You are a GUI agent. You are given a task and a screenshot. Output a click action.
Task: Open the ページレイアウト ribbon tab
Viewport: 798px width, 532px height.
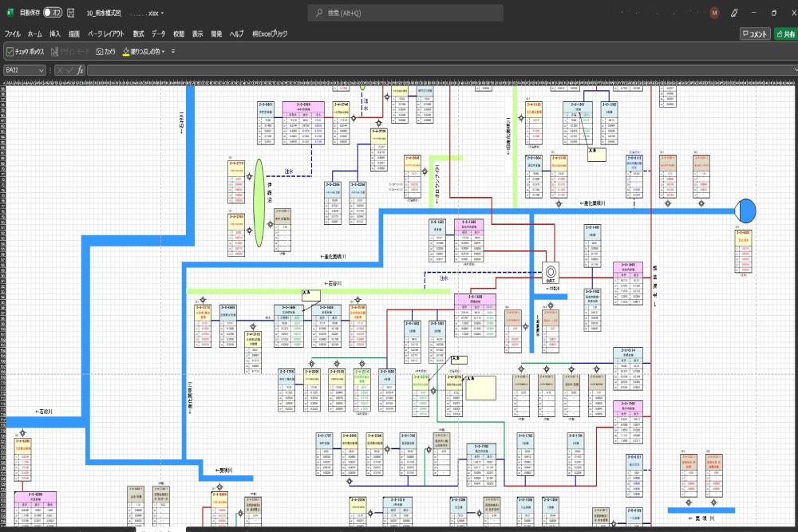105,34
